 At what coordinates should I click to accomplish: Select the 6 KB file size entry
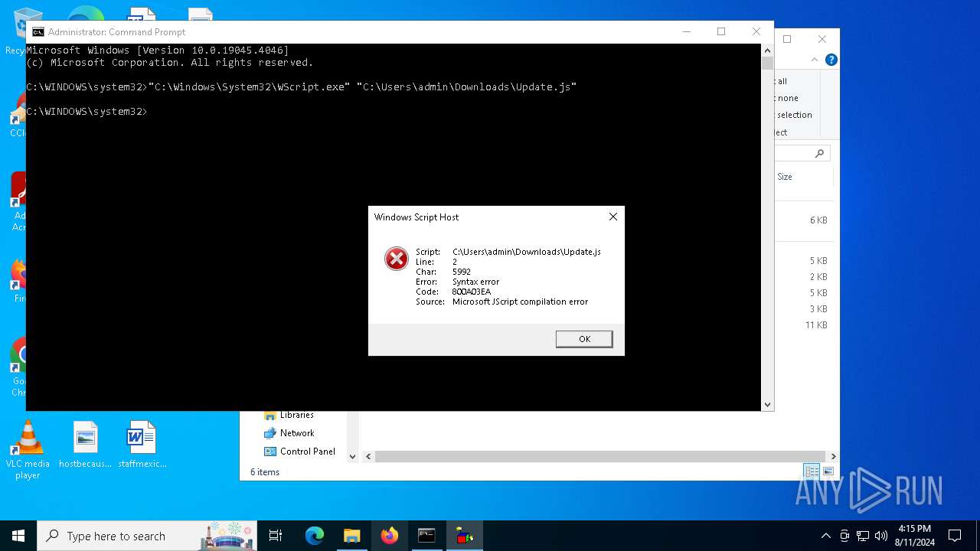[x=818, y=220]
